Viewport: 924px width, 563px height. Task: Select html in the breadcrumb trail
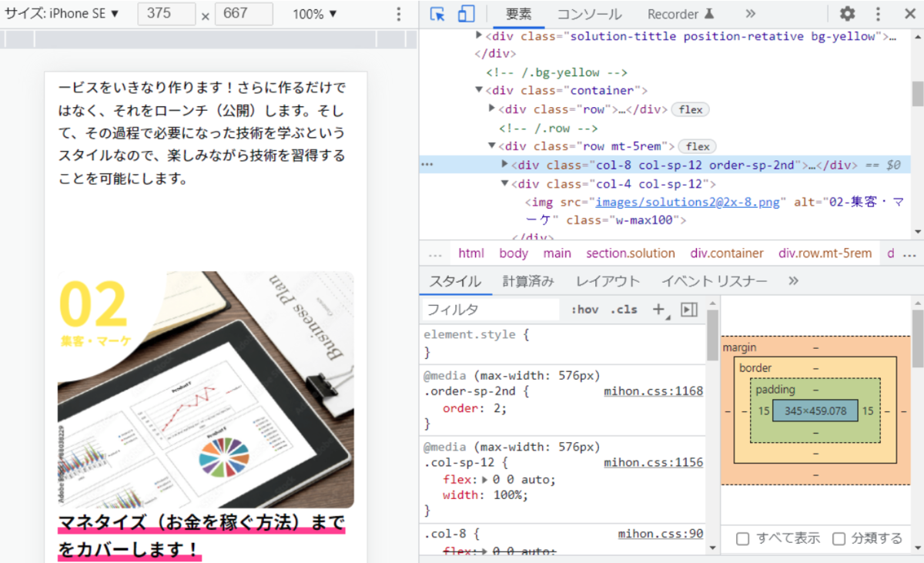[x=471, y=253]
